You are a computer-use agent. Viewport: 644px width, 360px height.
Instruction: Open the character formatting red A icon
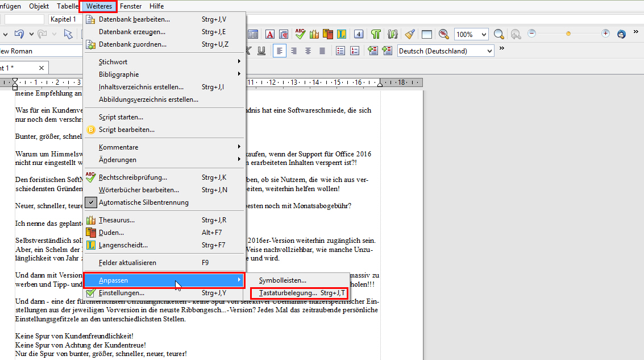click(x=270, y=34)
